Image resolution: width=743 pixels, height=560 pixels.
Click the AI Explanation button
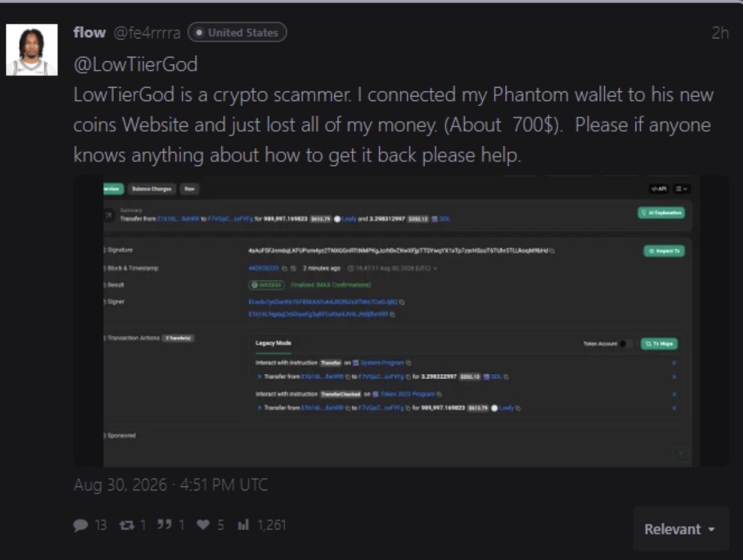click(661, 213)
